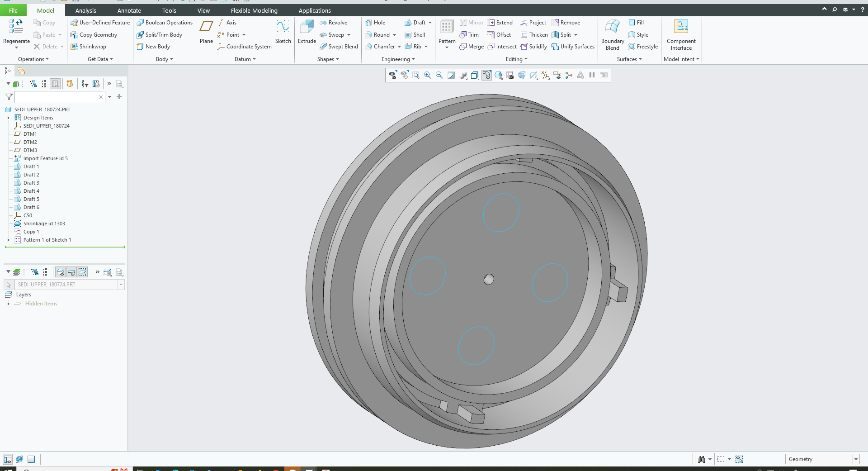Viewport: 868px width, 471px height.
Task: Open the Sketch tool
Action: pos(283,32)
